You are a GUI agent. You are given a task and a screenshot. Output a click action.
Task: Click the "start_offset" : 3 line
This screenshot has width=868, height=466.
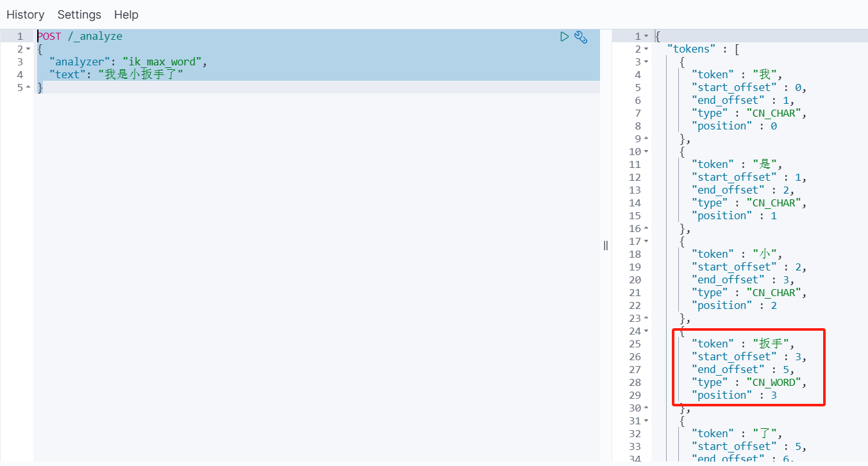coord(749,357)
